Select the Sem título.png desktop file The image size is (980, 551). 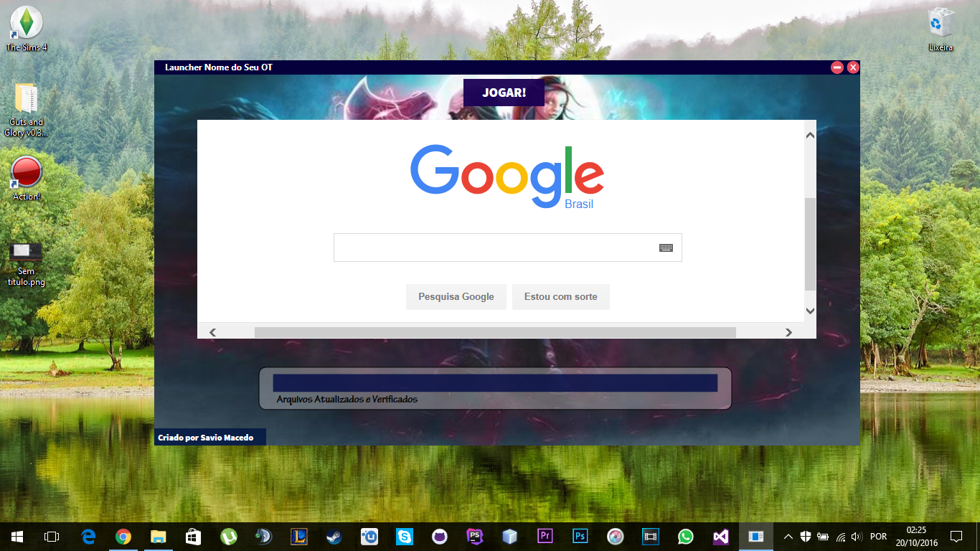pos(27,263)
